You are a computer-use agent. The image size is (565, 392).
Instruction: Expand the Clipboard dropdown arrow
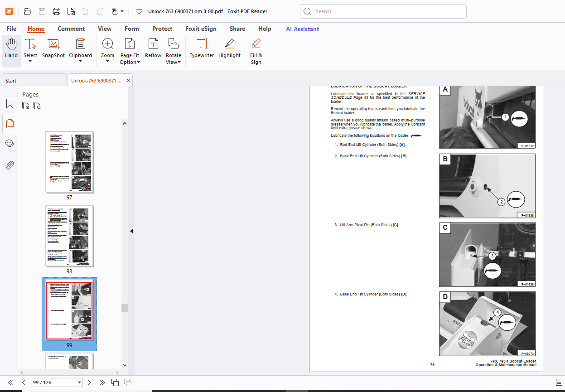click(80, 62)
